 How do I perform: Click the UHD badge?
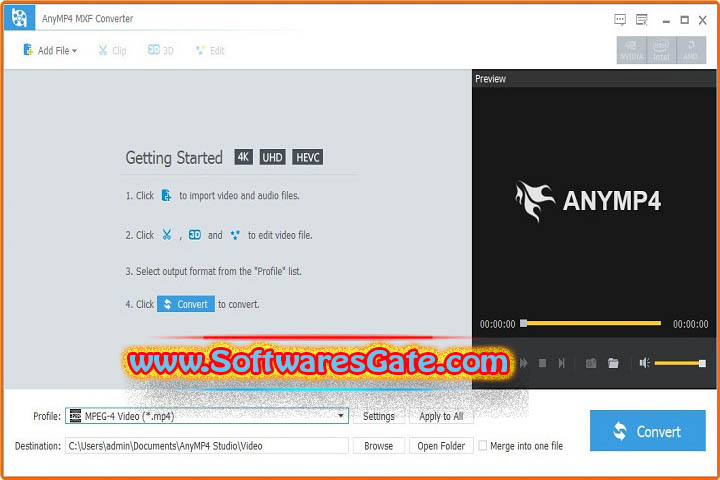(272, 157)
